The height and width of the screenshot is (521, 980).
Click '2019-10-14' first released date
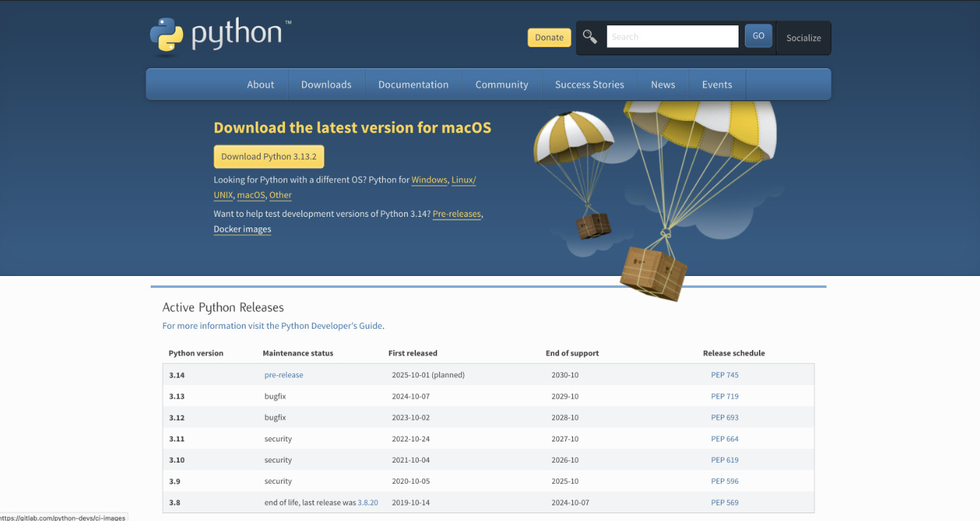(x=410, y=503)
